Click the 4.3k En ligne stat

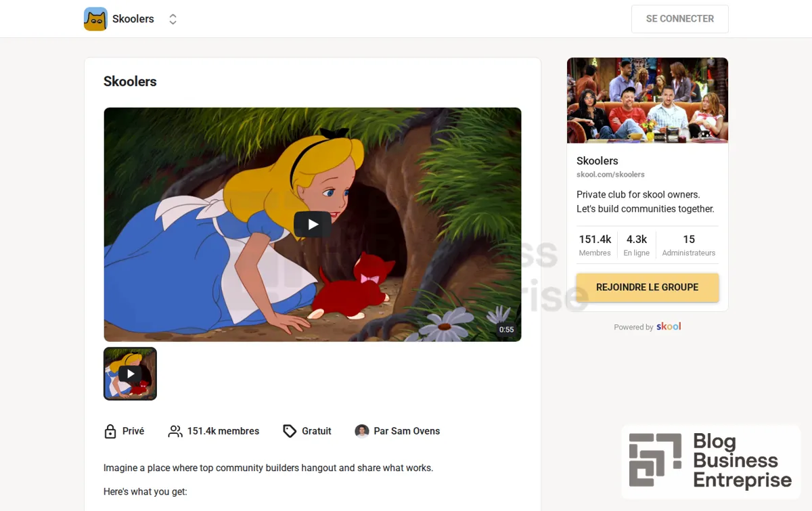637,245
